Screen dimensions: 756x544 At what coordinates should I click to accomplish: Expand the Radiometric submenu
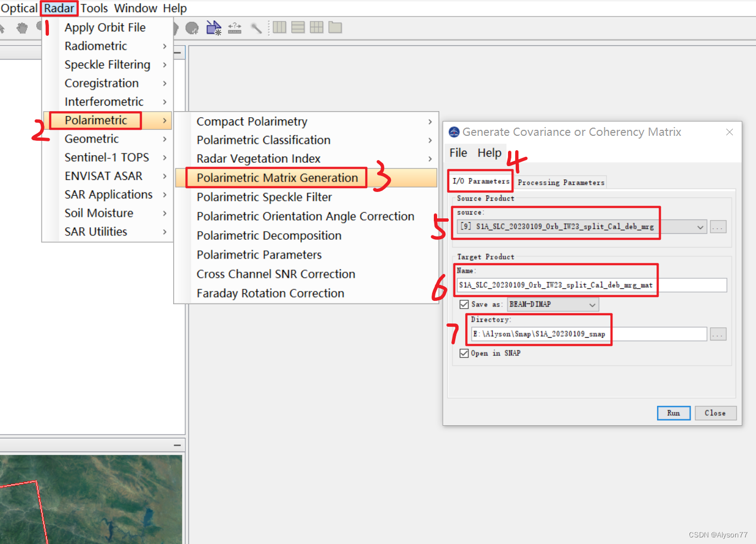tap(107, 46)
